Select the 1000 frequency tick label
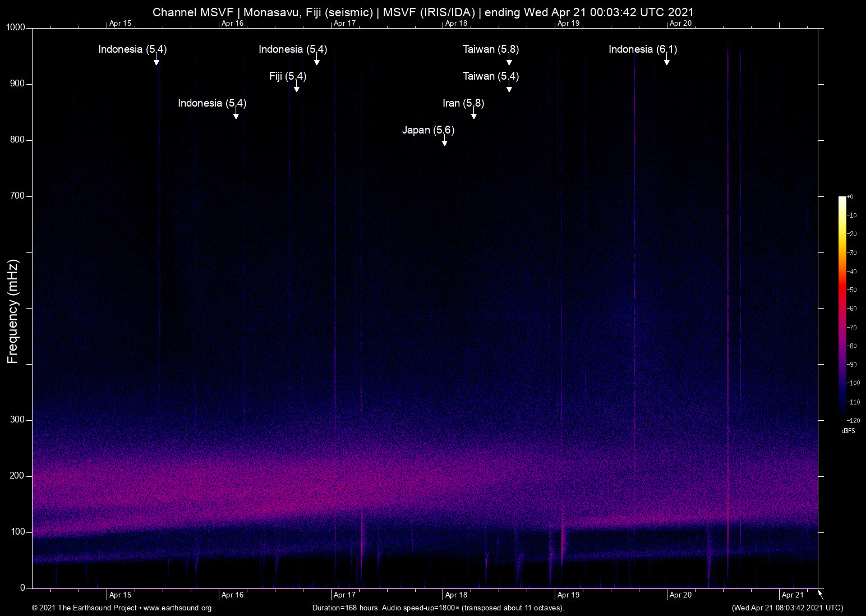This screenshot has width=866, height=616. tap(15, 27)
